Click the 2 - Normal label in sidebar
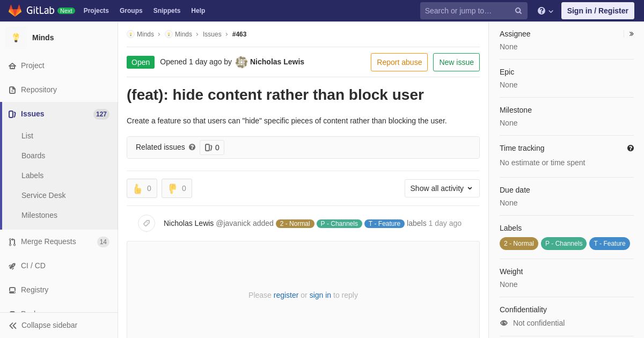644x338 pixels. coord(519,244)
